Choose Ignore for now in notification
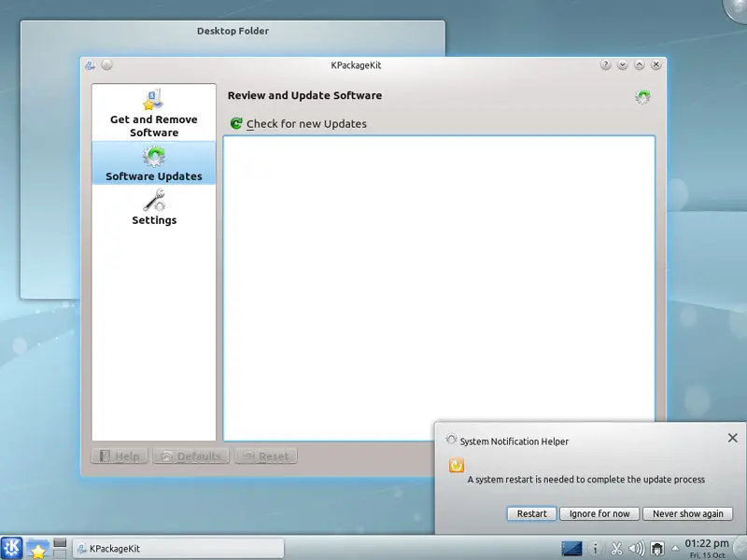This screenshot has width=747, height=560. [599, 513]
